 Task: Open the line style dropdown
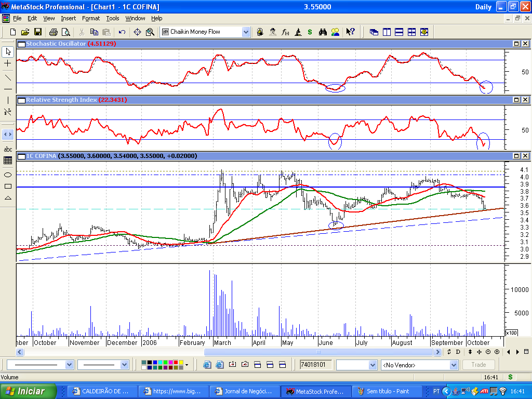[x=70, y=365]
